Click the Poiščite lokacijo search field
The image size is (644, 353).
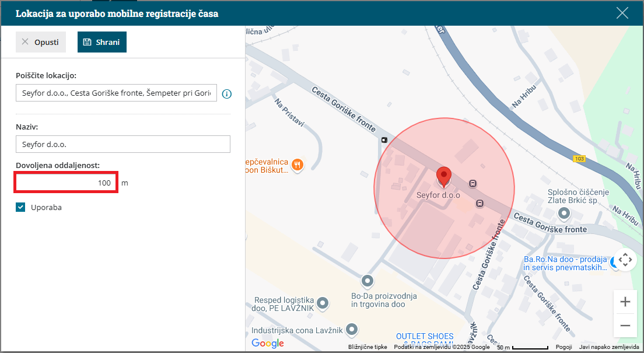(x=116, y=93)
